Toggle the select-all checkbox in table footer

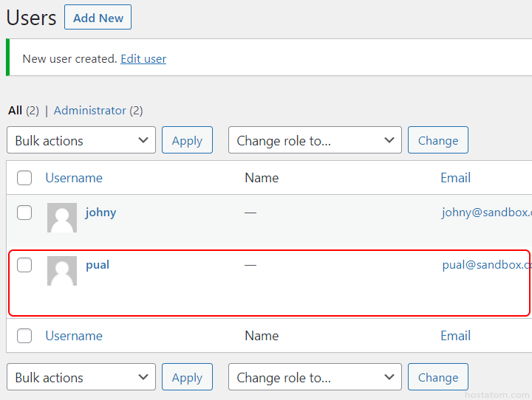(24, 336)
